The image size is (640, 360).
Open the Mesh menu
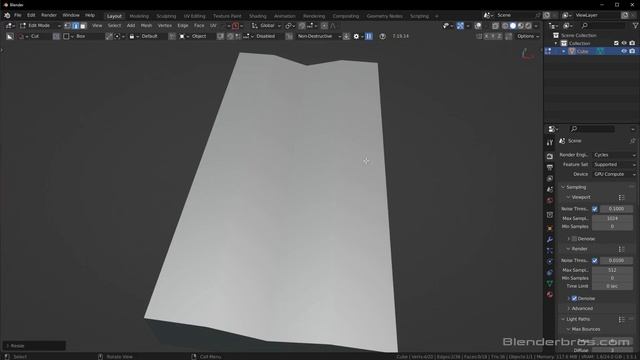pos(146,26)
